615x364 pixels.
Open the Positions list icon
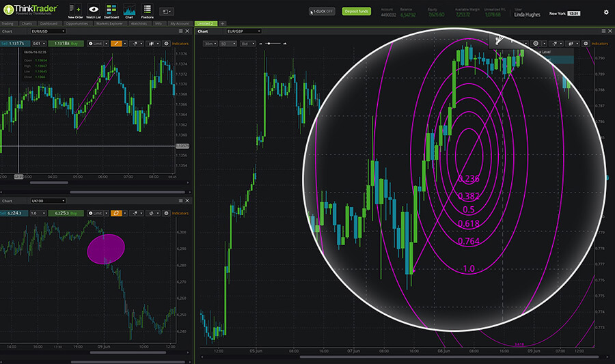tap(147, 11)
